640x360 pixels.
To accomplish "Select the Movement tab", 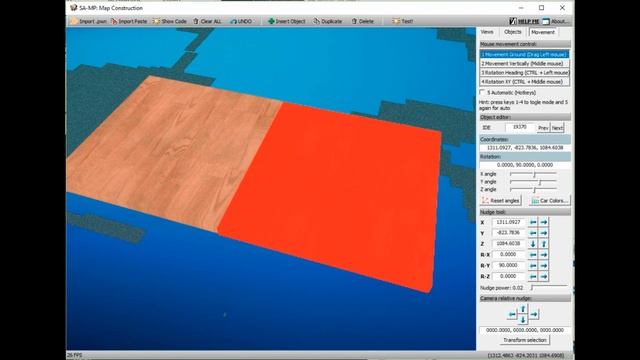I will click(x=543, y=32).
